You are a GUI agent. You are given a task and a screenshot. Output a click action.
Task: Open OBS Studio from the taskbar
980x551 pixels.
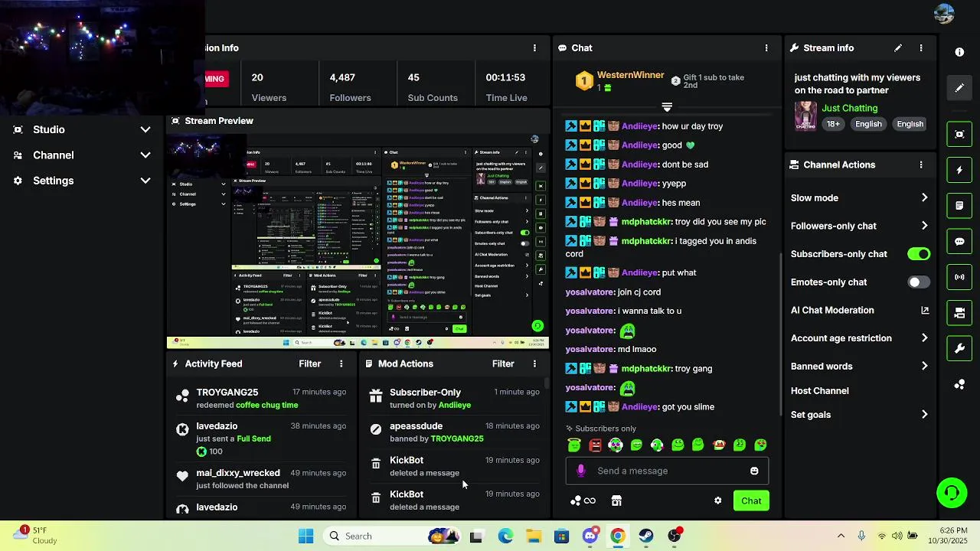[x=675, y=536]
